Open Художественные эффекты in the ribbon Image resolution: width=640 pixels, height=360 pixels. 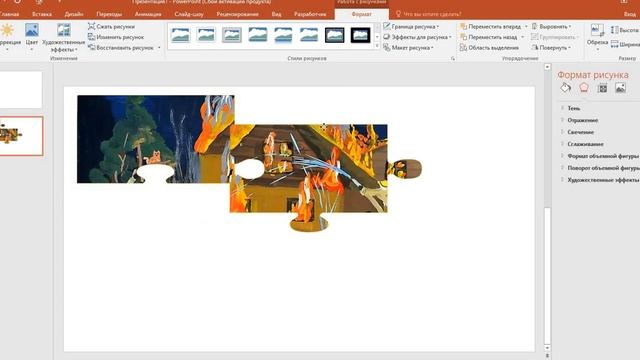click(64, 38)
